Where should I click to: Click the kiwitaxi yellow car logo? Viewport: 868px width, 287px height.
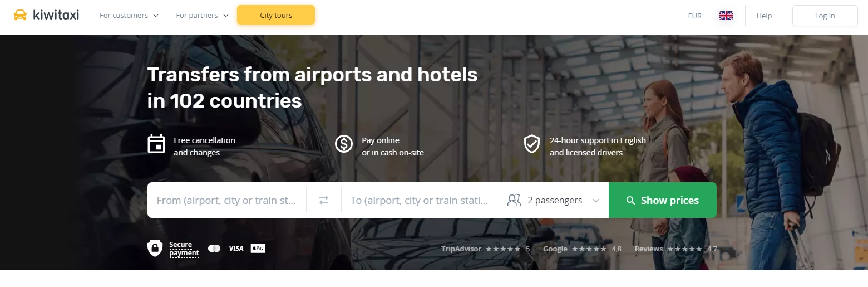(20, 15)
